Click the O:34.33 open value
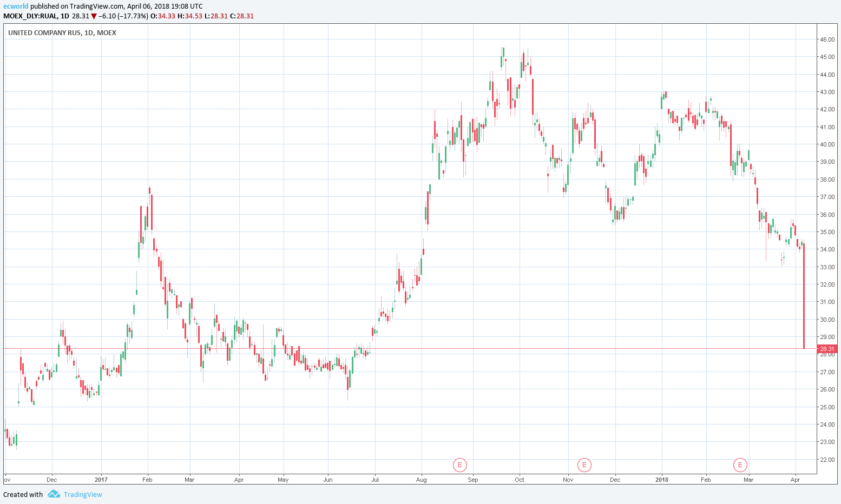Image resolution: width=841 pixels, height=504 pixels. [163, 16]
